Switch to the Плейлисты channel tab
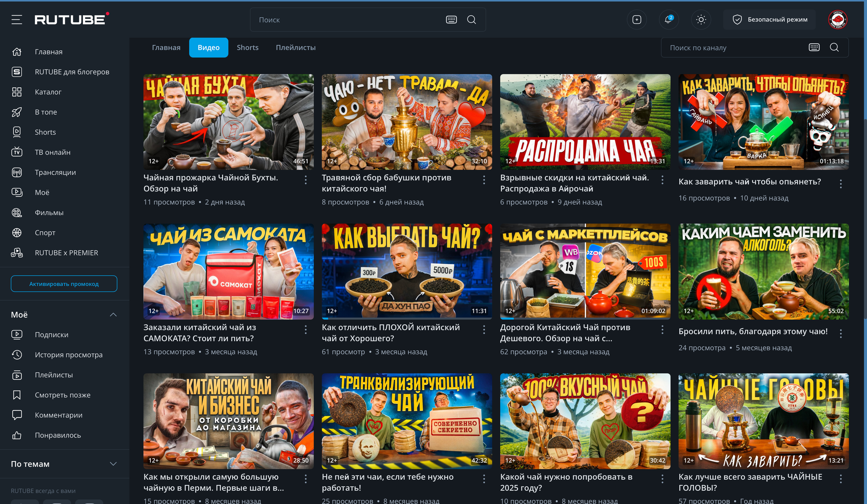 pyautogui.click(x=296, y=47)
